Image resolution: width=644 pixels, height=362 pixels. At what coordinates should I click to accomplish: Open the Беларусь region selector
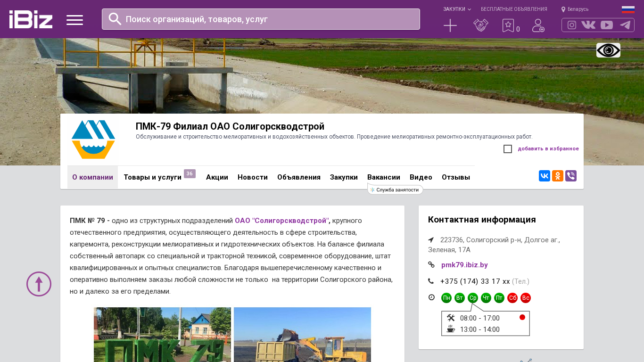click(x=578, y=9)
